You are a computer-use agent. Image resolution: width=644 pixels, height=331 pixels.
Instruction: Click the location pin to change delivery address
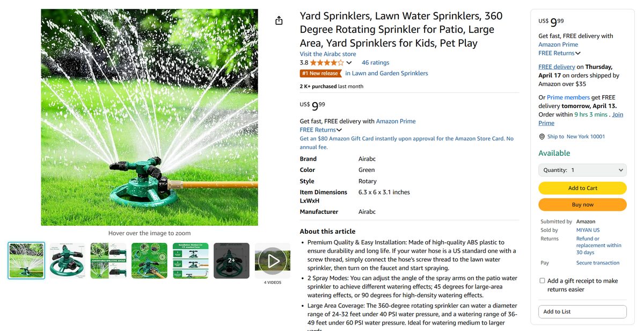[x=542, y=135]
